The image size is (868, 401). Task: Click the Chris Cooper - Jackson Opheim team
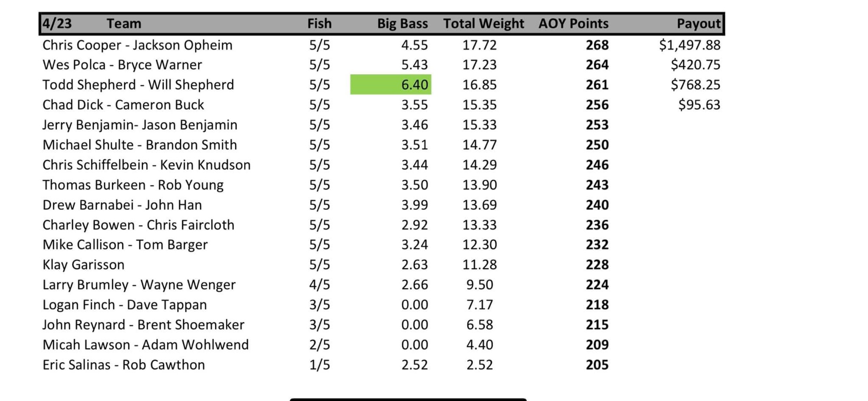pos(137,45)
